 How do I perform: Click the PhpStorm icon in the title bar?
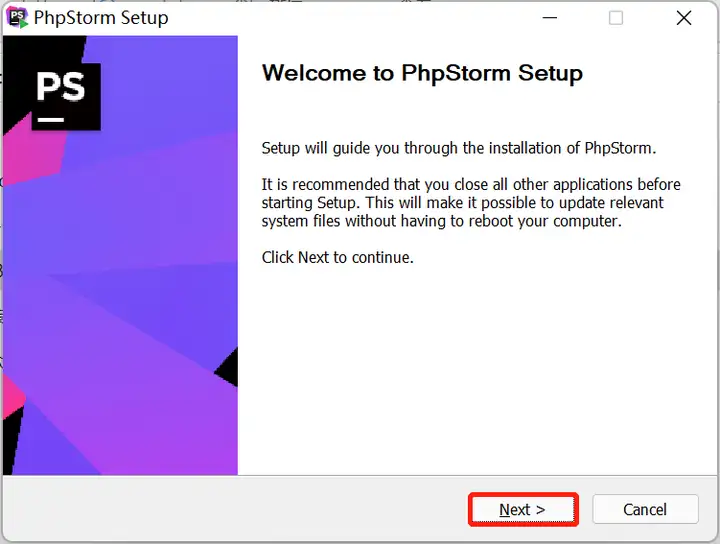(17, 18)
